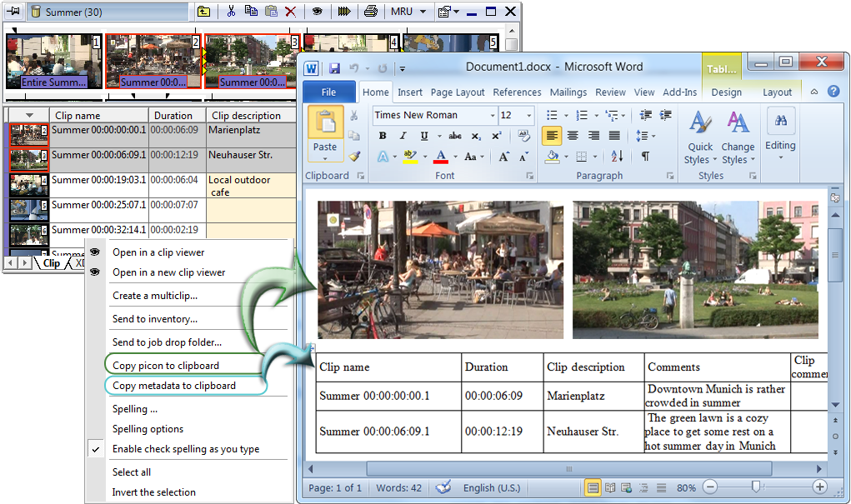Open the Times New Roman font dropdown
This screenshot has height=504, width=851.
coord(493,115)
